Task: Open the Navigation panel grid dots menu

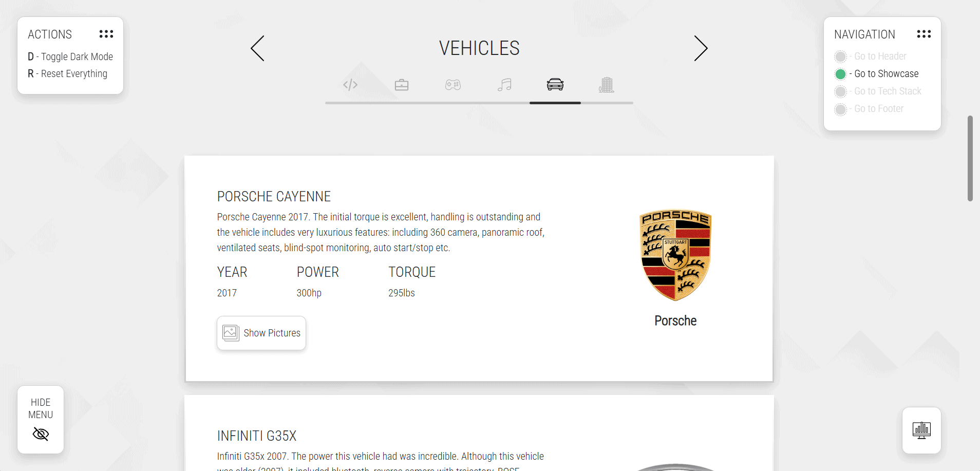Action: tap(924, 34)
